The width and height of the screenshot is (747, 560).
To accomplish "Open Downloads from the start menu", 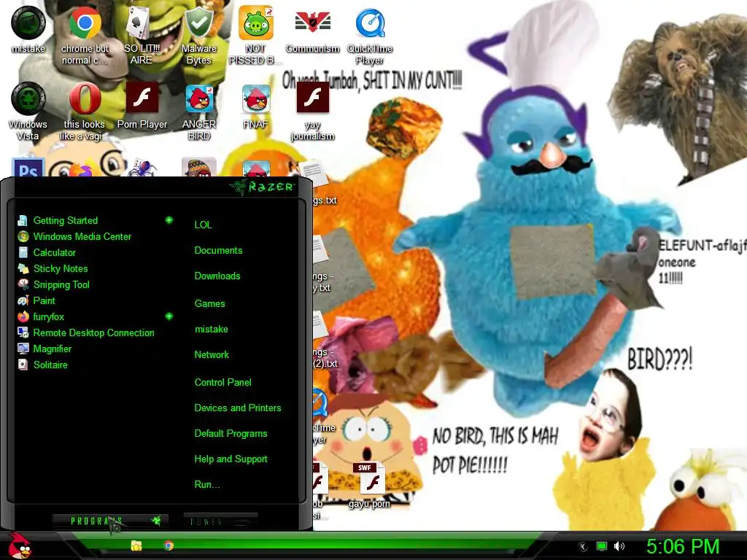I will 217,276.
